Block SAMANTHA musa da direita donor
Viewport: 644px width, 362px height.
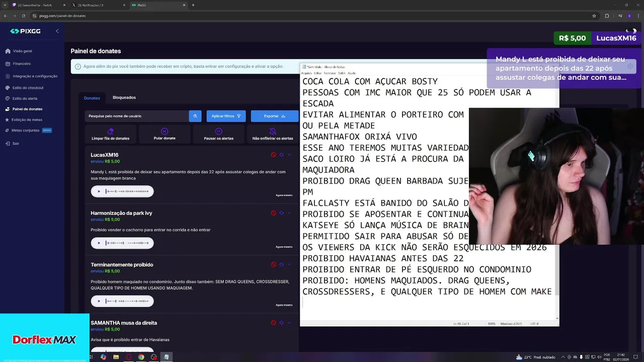274,323
